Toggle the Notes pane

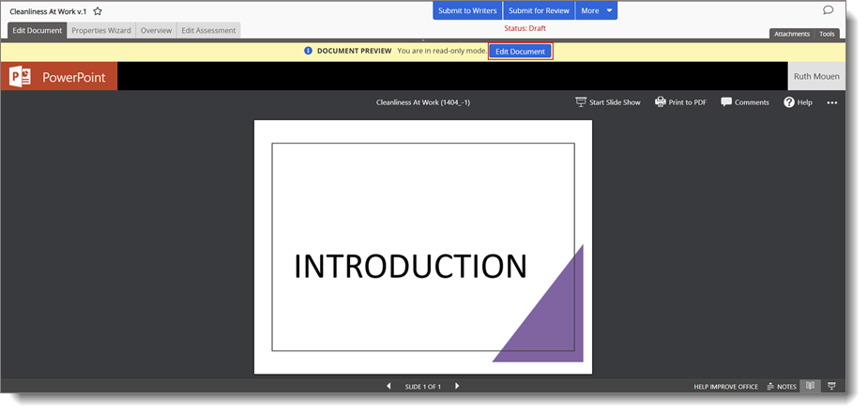point(782,386)
